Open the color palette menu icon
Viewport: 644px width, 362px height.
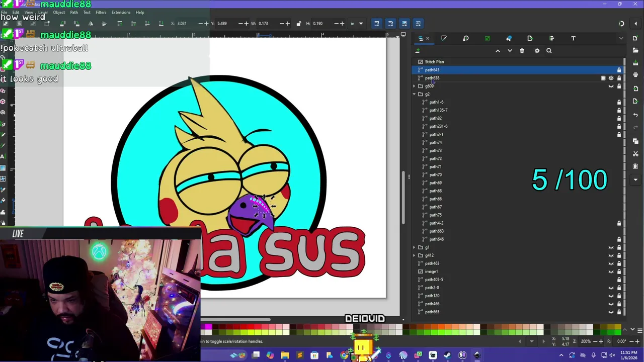(639, 330)
